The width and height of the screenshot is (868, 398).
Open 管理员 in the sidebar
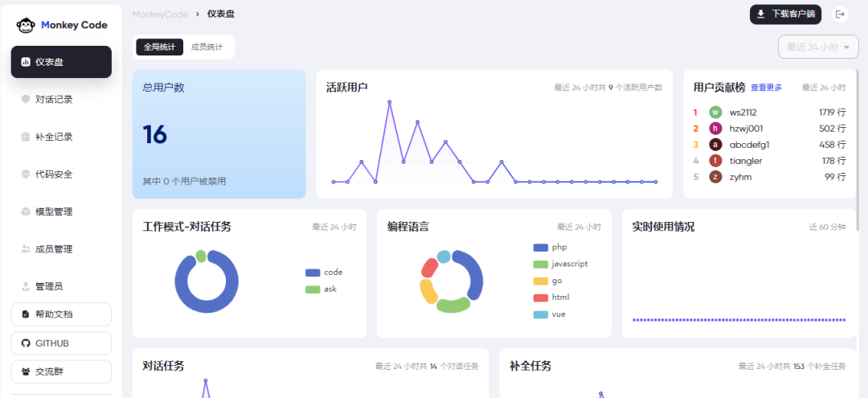coord(61,286)
